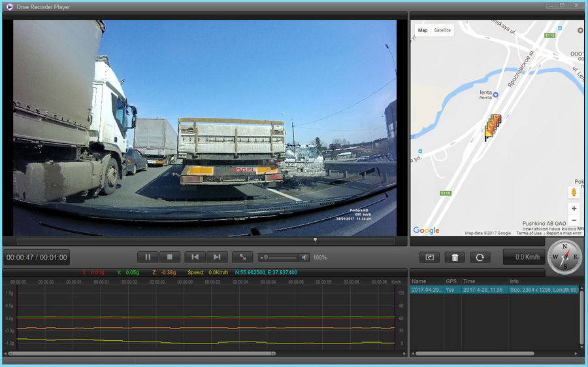Maximize the Drive Recorder Player window
Screen dimensions: 588x367
click(x=562, y=6)
